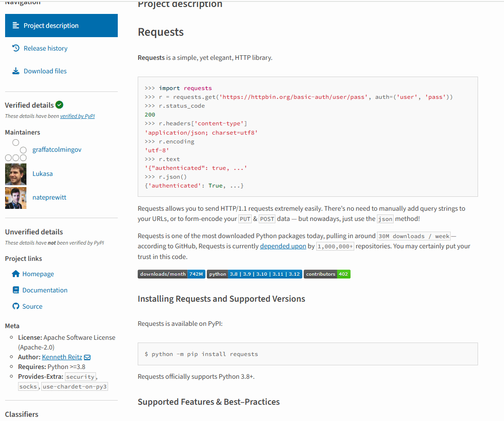Click the 'Maintainers' subheading

[x=23, y=132]
